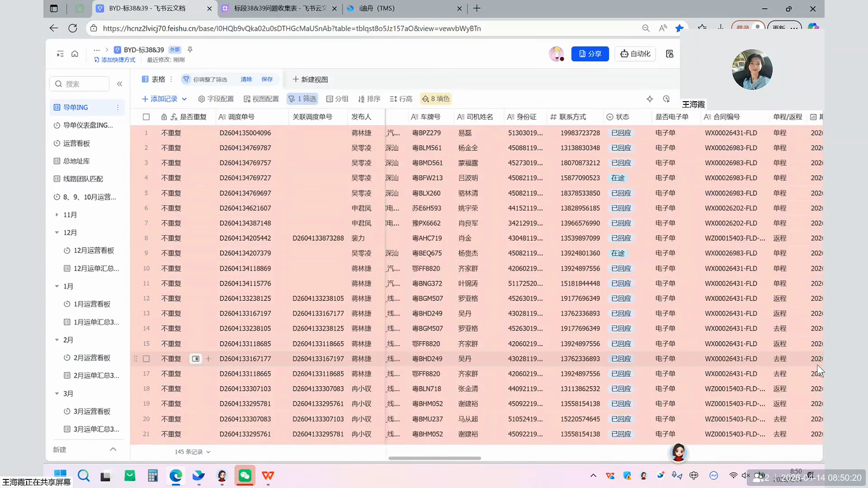Click 保存 to save filter changes
Image resolution: width=868 pixels, height=488 pixels.
(267, 79)
